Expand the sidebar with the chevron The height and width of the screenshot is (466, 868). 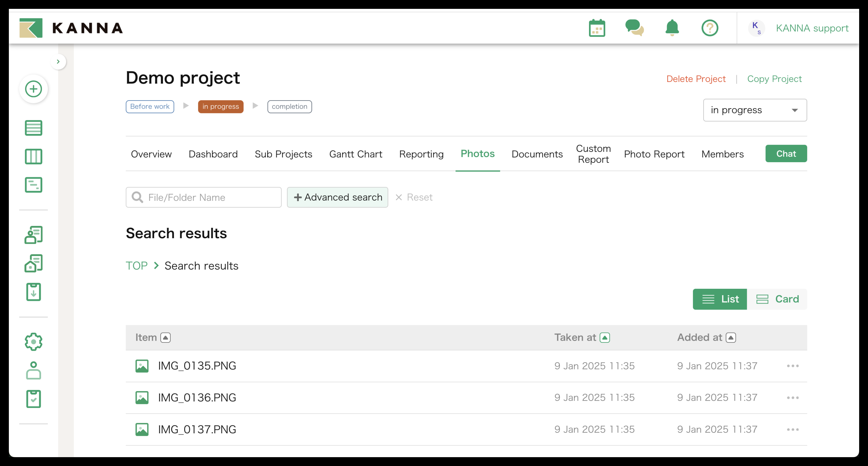[58, 62]
